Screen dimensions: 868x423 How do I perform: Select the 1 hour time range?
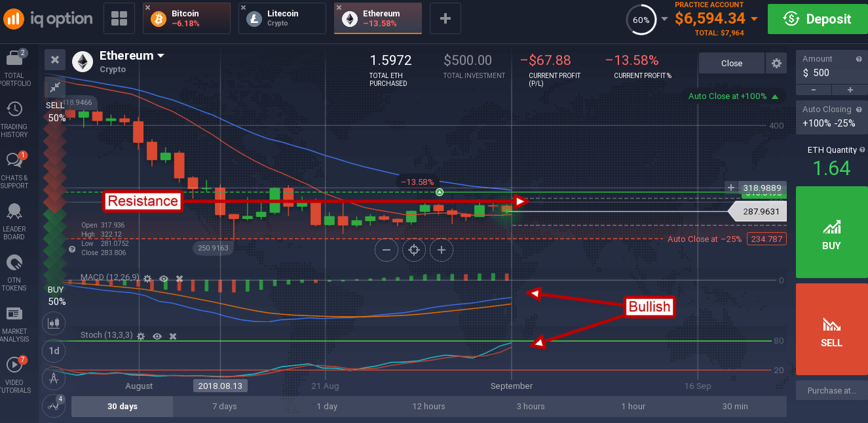[x=633, y=406]
